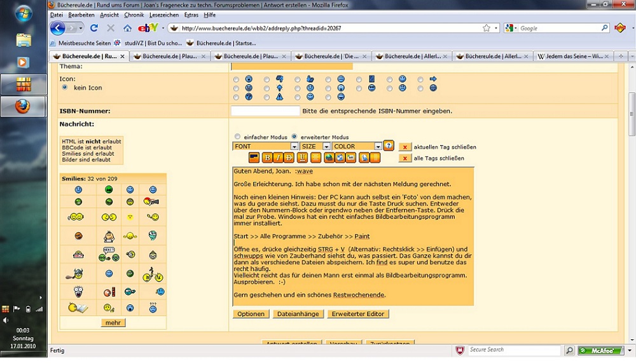Insert a hyperlink with the globe icon
The height and width of the screenshot is (364, 636).
point(329,158)
